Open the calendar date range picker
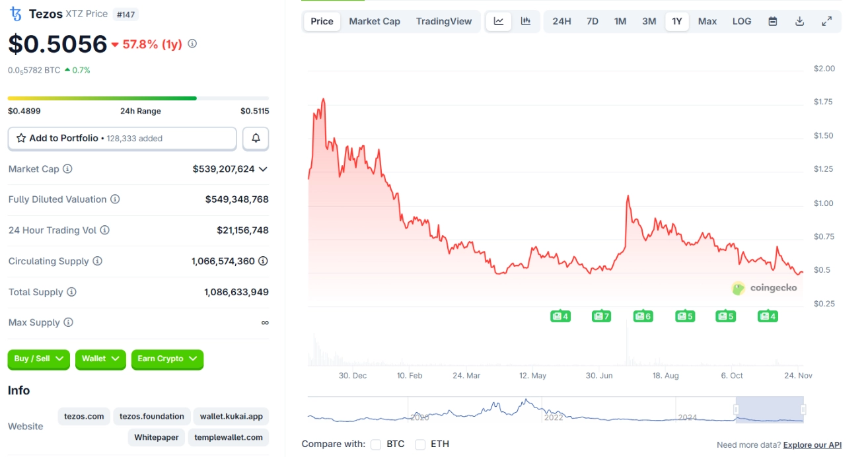 coord(772,21)
